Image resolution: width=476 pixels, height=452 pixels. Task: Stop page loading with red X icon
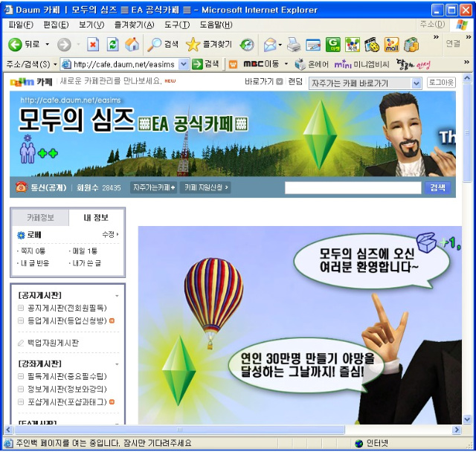93,45
